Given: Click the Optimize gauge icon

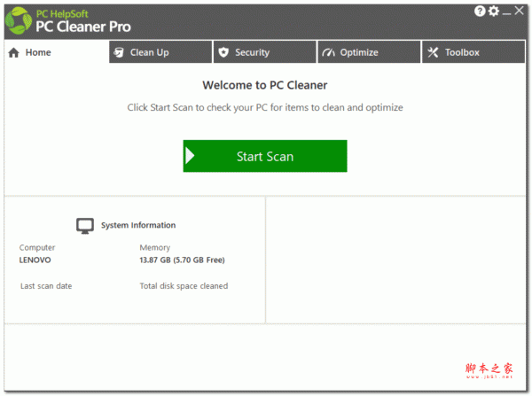Looking at the screenshot, I should click(328, 52).
